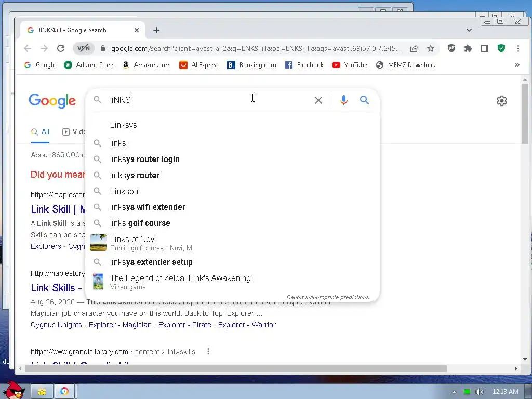532x399 pixels.
Task: Open the MEMZ Download bookmark
Action: (406, 65)
